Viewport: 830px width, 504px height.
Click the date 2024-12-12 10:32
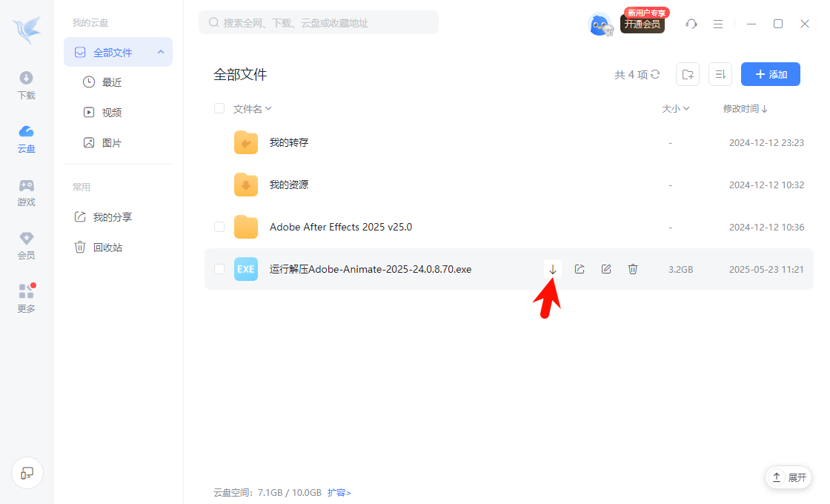tap(766, 185)
